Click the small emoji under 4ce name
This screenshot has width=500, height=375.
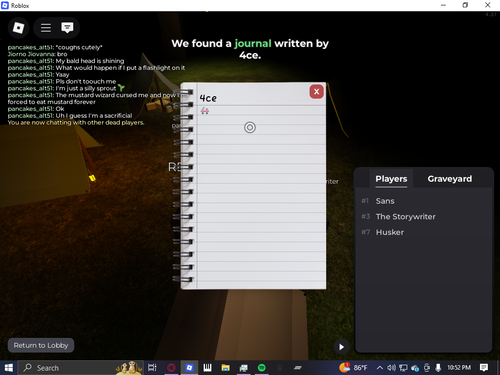[205, 111]
